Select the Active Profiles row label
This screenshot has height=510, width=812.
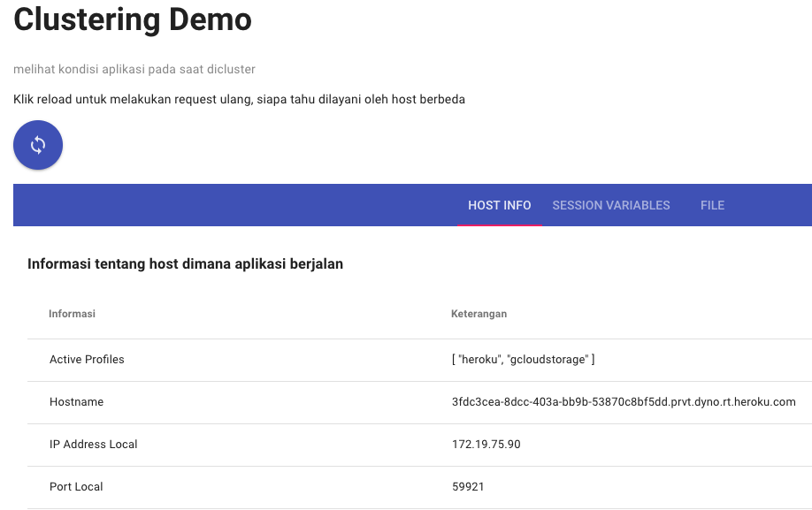[x=87, y=360]
